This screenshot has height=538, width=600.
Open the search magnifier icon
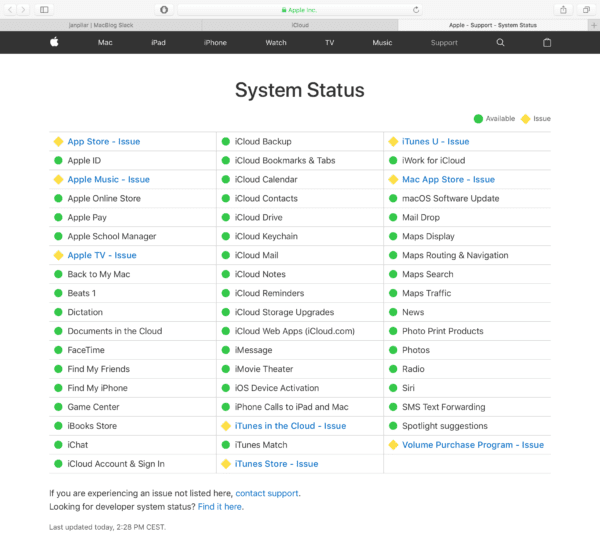(501, 43)
